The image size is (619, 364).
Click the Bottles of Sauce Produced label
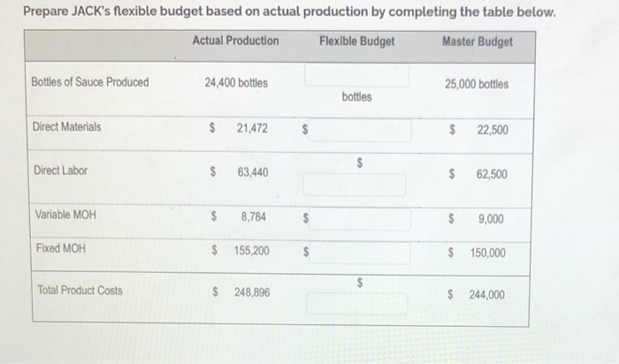(x=90, y=83)
